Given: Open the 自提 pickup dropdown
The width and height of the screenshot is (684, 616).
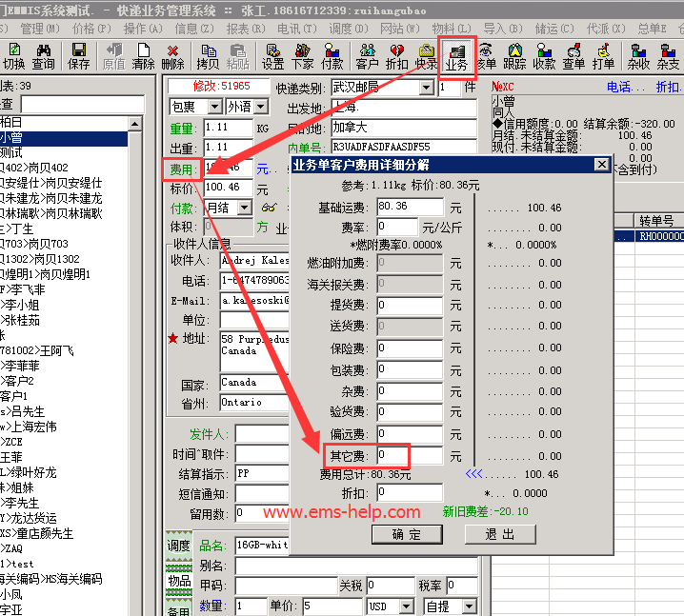Looking at the screenshot, I should (470, 606).
